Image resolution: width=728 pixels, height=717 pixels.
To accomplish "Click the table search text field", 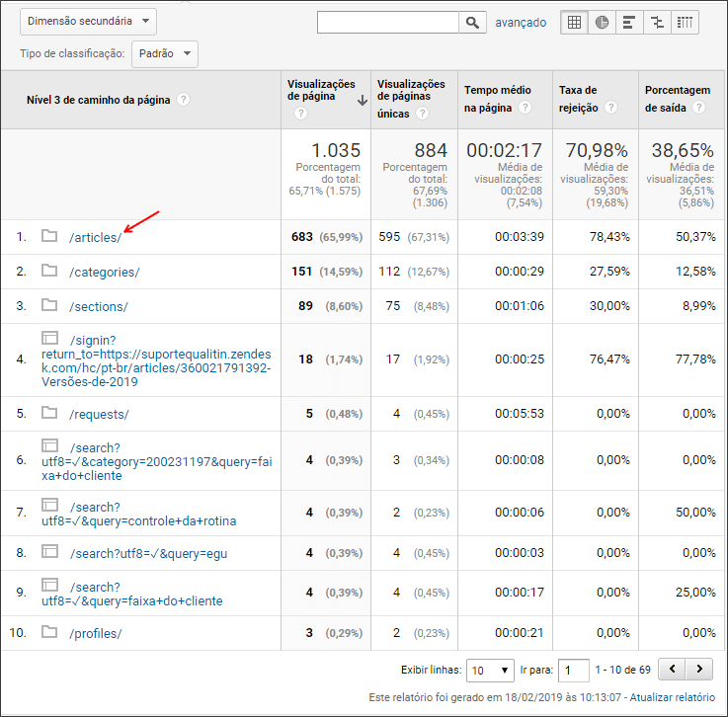I will pyautogui.click(x=387, y=23).
